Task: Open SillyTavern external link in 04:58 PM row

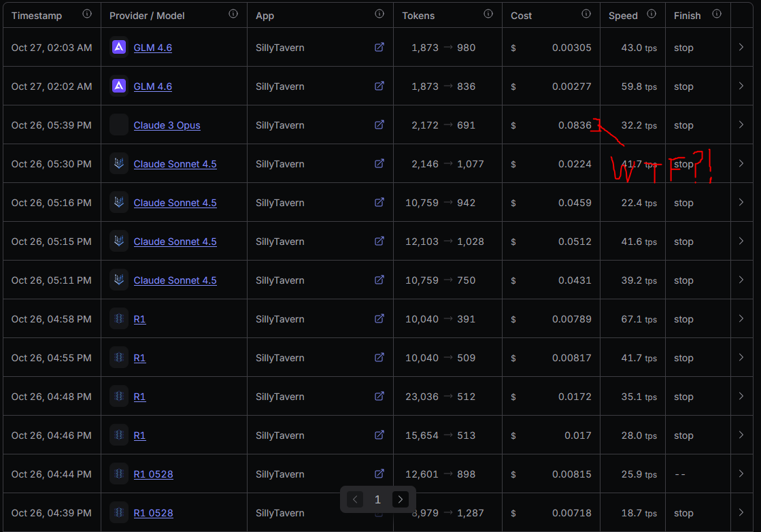Action: tap(379, 319)
